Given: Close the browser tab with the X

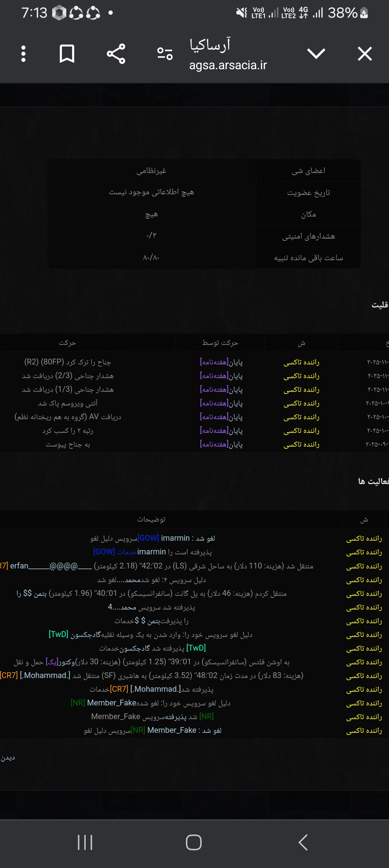Looking at the screenshot, I should [365, 54].
